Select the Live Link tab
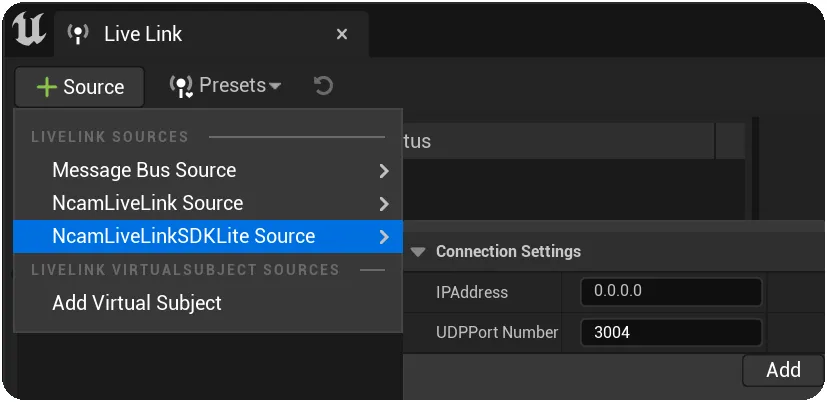Viewport: 827px width, 402px height. point(211,34)
